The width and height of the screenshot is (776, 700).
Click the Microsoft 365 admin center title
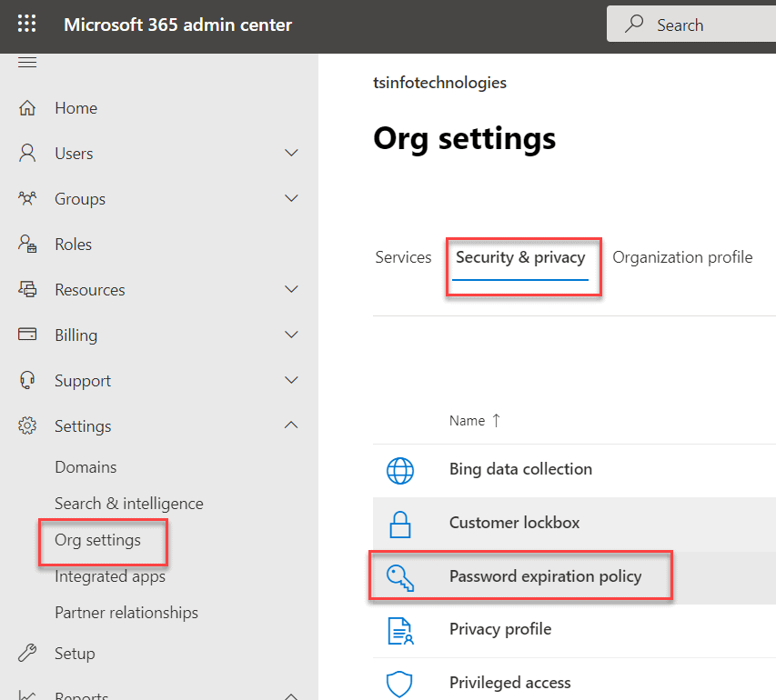click(177, 25)
